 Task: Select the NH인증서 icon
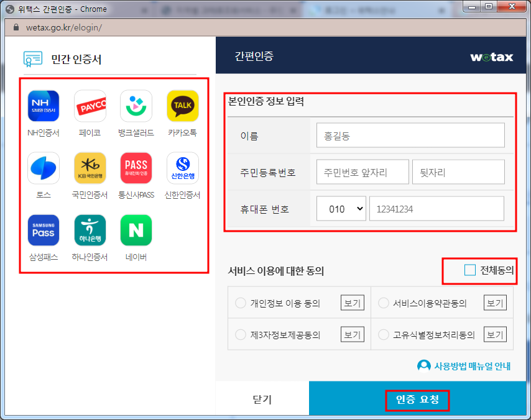click(x=44, y=106)
